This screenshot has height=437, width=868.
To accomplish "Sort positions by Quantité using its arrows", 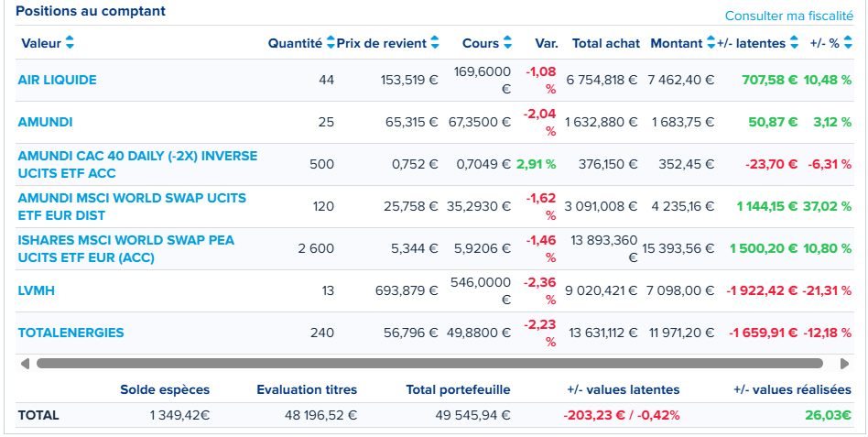I will 331,43.
